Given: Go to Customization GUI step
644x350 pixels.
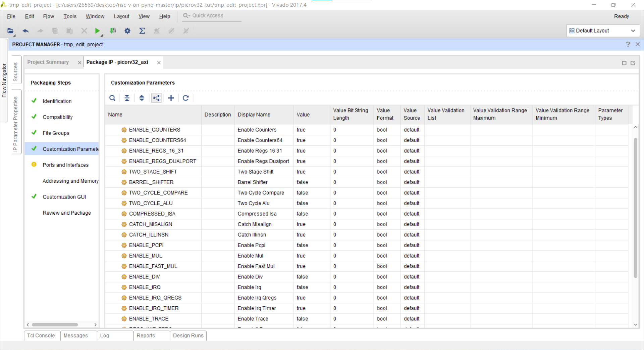Looking at the screenshot, I should tap(64, 197).
